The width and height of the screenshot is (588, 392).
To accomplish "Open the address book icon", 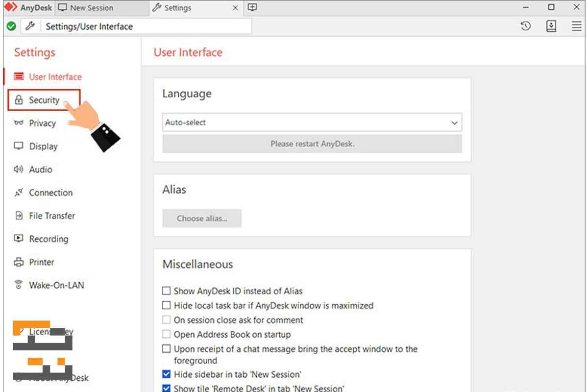I will [x=551, y=26].
